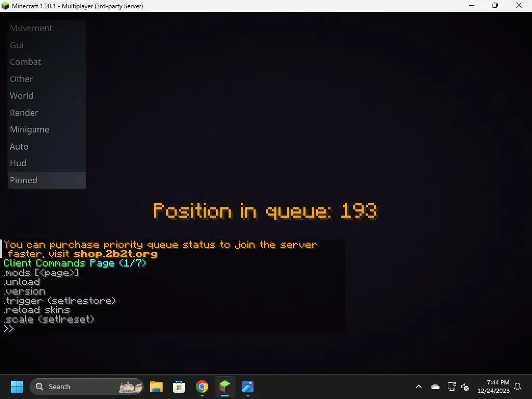This screenshot has width=532, height=399.
Task: Show hidden system tray icons
Action: tap(419, 387)
